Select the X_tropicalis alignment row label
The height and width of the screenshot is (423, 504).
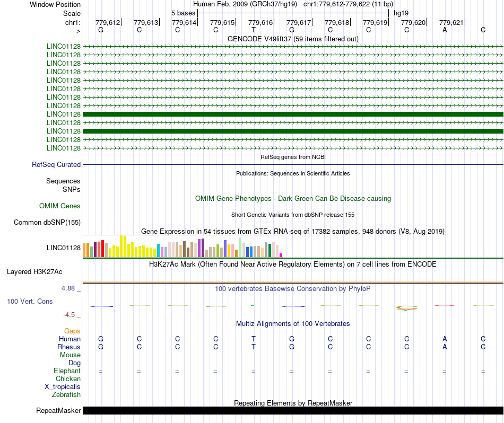click(x=63, y=387)
